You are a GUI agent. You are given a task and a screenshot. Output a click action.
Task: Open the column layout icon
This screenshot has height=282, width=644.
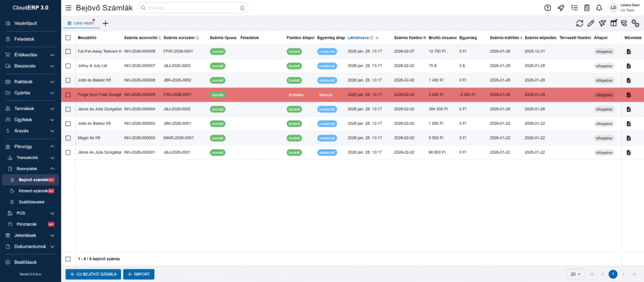[x=613, y=23]
